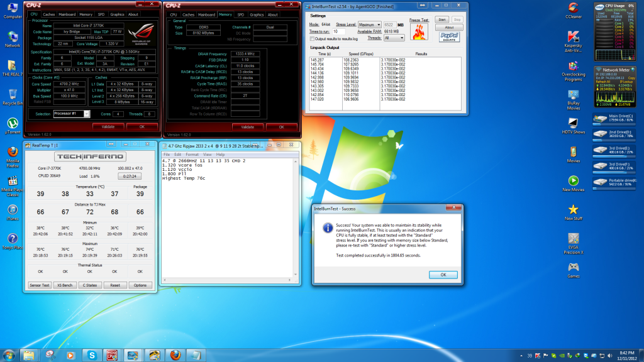Open the File menu in Notepad
This screenshot has width=644, height=362.
pos(167,155)
